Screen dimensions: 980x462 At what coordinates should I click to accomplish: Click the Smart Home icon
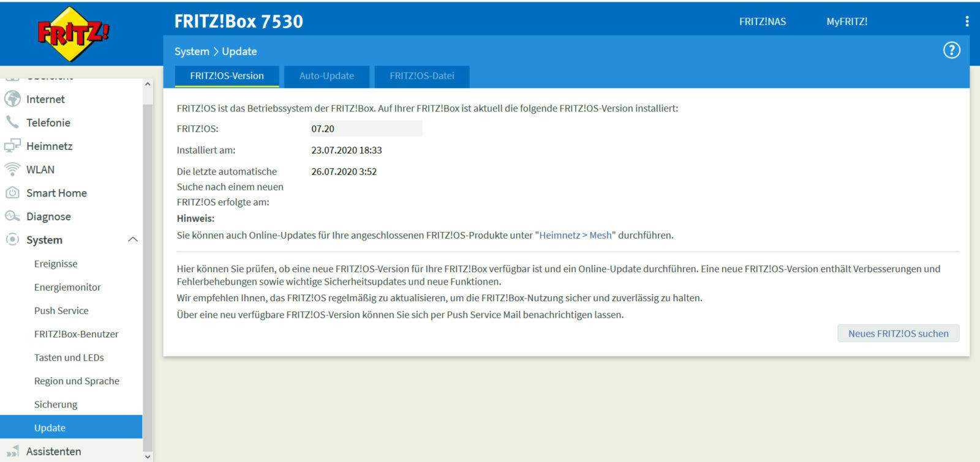[12, 193]
